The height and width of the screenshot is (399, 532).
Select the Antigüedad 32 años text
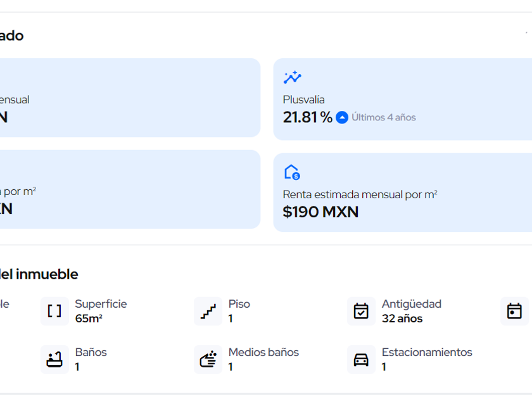[x=402, y=319]
